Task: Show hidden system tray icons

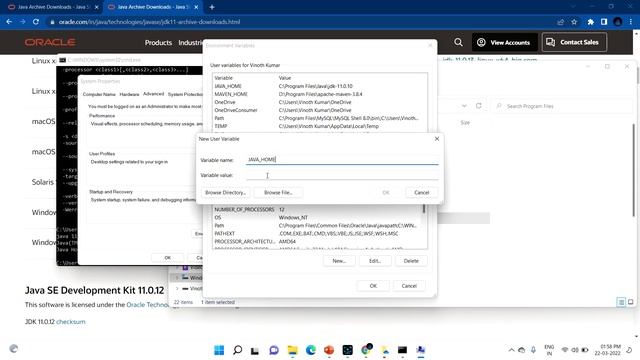Action: (511, 350)
